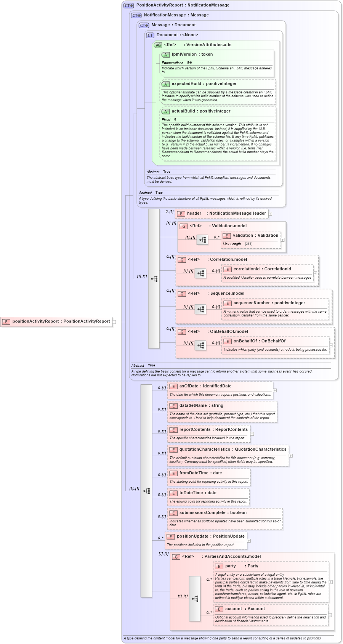343x644 pixels.
Task: Click the CT icon beside Document : <None>
Action: (150, 35)
